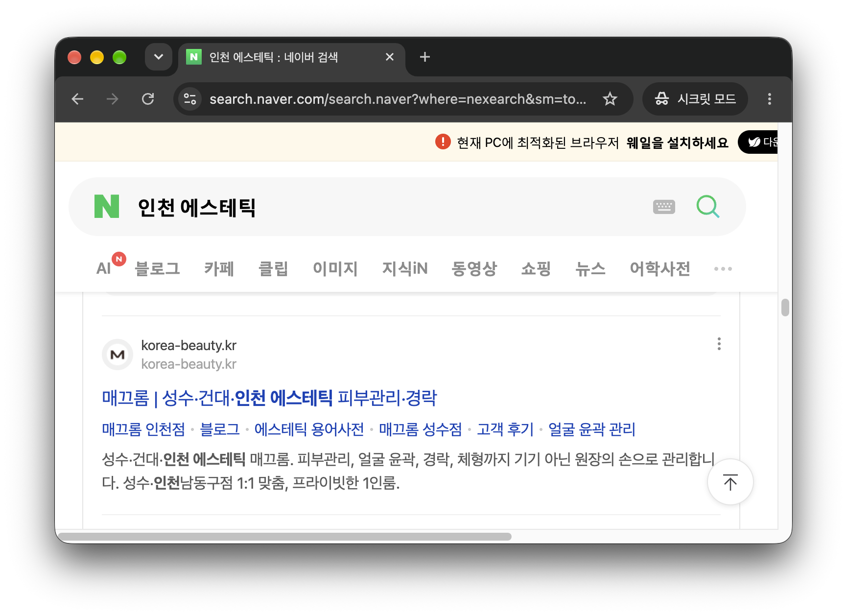The width and height of the screenshot is (847, 616).
Task: Click the M favicon of korea-beauty.kr
Action: coord(118,355)
